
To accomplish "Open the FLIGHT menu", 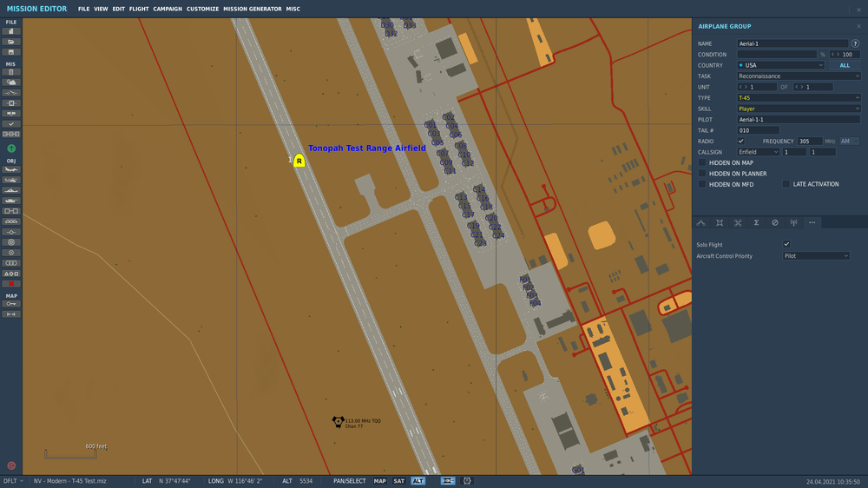I will pos(139,9).
